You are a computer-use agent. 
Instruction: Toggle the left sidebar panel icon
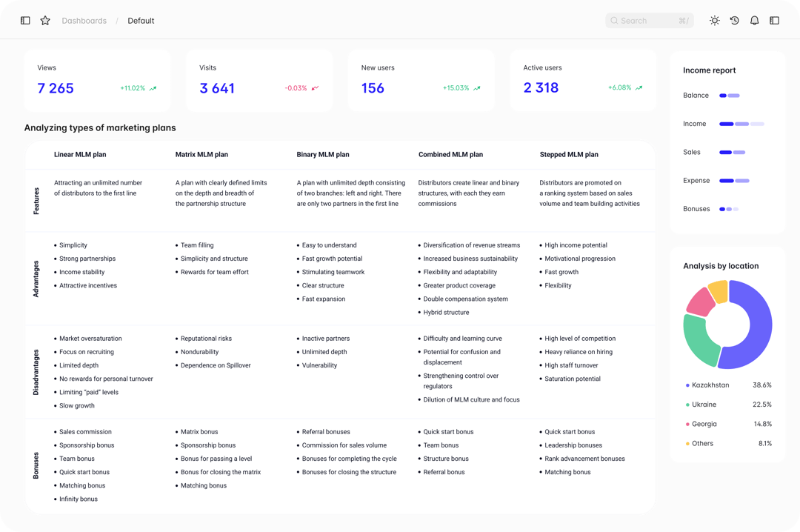[x=24, y=20]
